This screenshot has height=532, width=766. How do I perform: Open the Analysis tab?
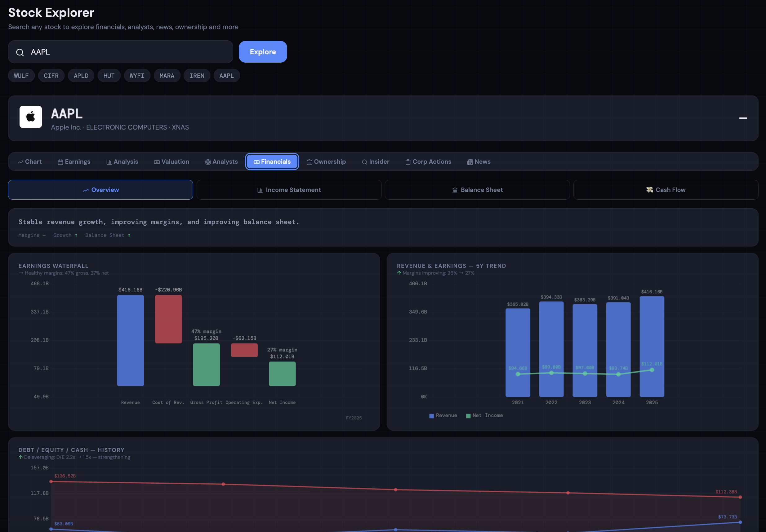pos(122,162)
